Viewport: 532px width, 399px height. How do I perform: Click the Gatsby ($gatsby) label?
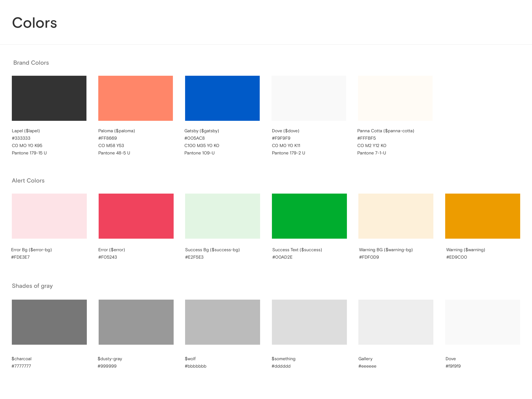[202, 131]
